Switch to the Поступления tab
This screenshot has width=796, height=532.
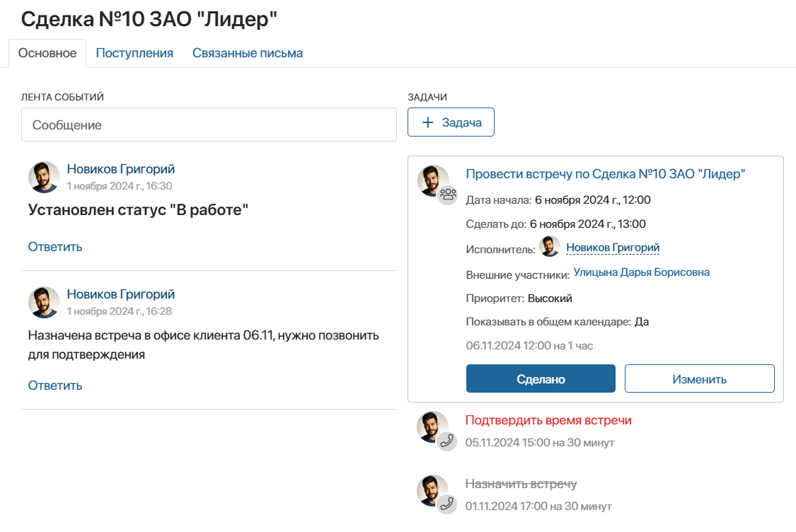134,53
